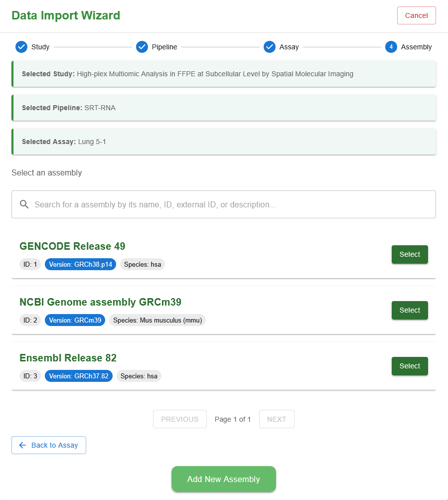Select the NCBI Genome assembly GRCm39

point(409,310)
